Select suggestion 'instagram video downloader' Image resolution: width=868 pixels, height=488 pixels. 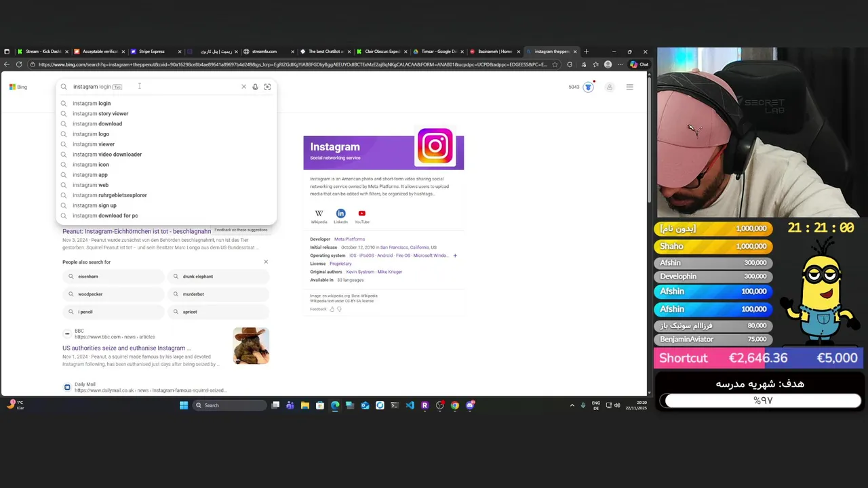166,154
